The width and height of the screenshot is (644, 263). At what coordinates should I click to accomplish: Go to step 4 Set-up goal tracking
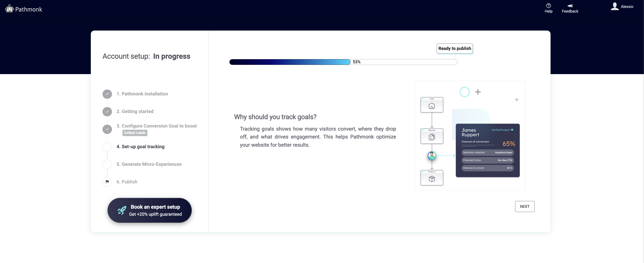click(x=140, y=147)
